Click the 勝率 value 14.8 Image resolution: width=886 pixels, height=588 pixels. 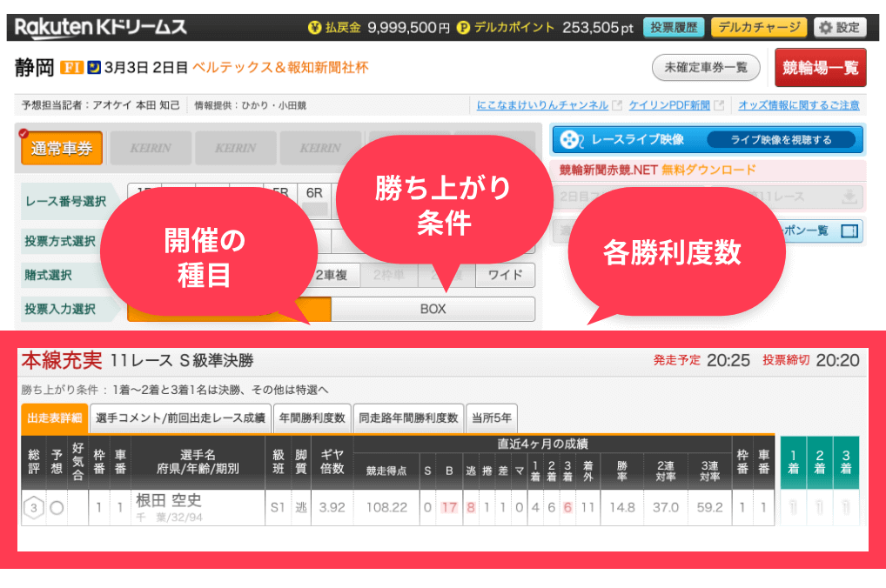coord(622,508)
